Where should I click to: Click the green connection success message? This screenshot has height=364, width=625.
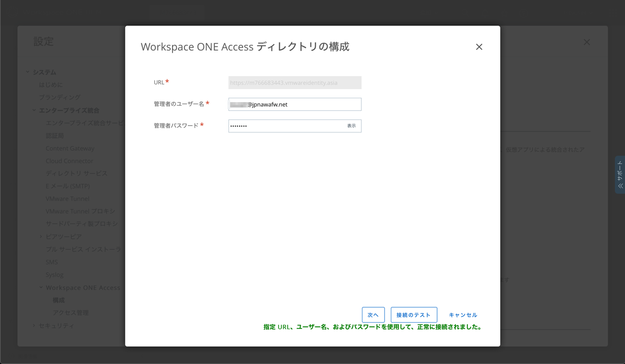click(x=372, y=327)
